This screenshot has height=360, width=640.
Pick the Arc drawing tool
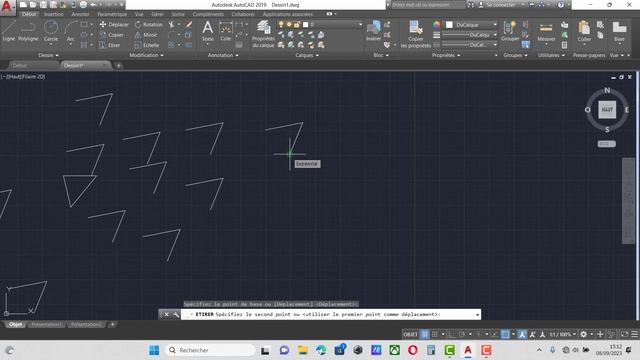click(x=71, y=31)
